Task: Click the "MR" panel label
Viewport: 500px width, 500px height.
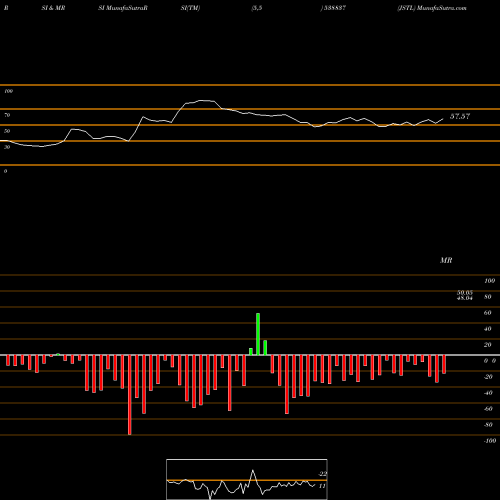Action: [446, 260]
